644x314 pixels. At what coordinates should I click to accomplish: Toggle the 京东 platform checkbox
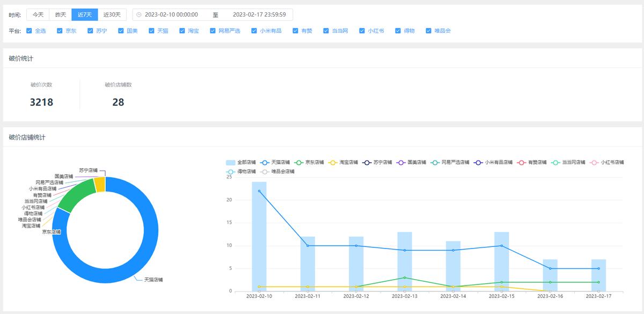point(60,31)
